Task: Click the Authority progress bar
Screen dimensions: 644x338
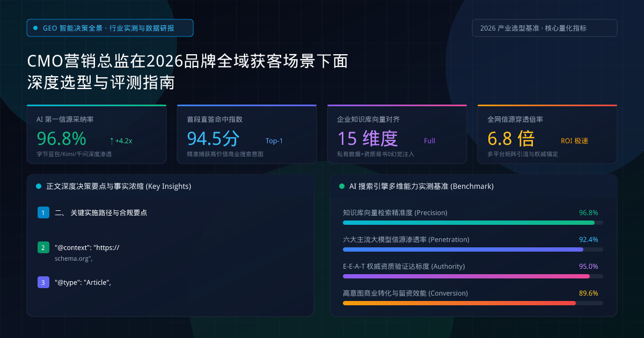Action: [x=473, y=276]
